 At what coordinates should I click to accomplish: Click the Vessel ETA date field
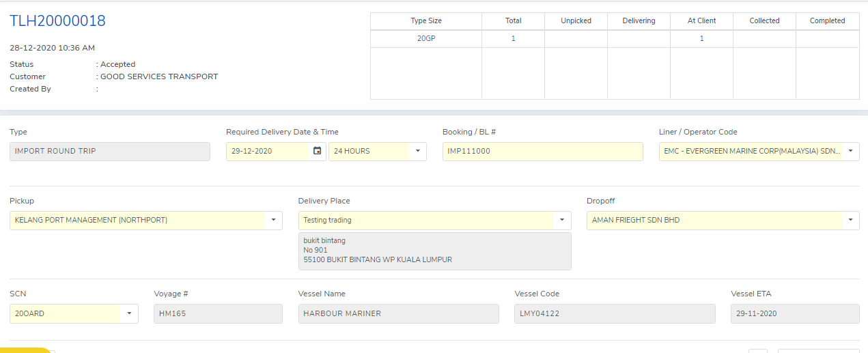point(794,313)
